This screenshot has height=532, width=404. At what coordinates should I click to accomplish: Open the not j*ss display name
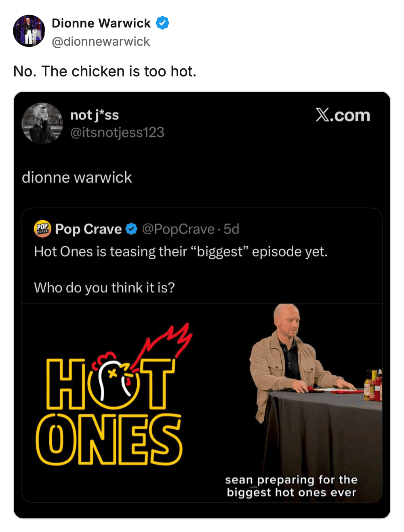coord(95,115)
